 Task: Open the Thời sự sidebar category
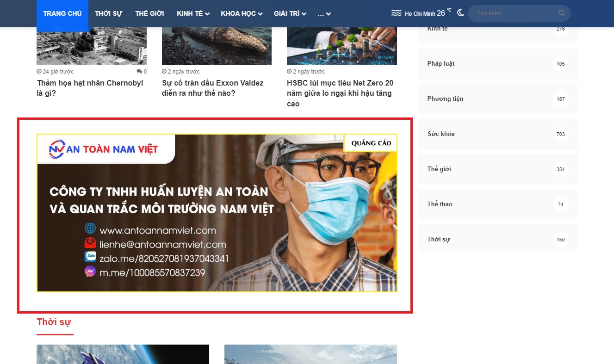coord(498,240)
